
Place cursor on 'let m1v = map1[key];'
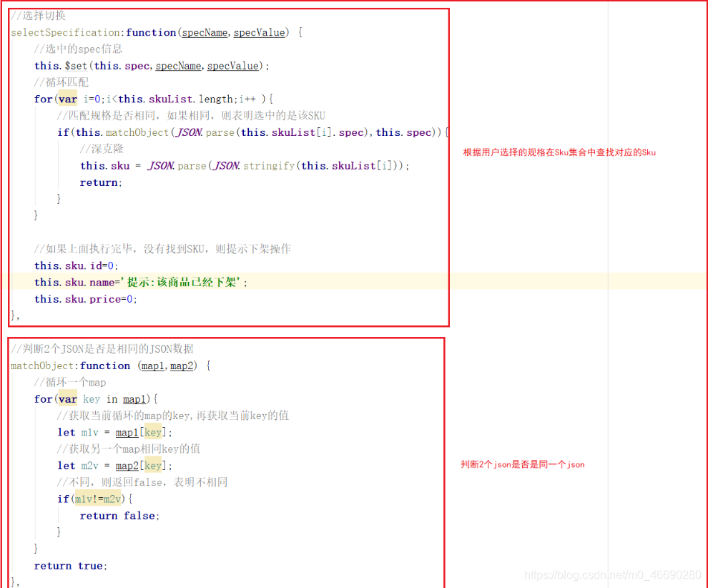[x=114, y=432]
